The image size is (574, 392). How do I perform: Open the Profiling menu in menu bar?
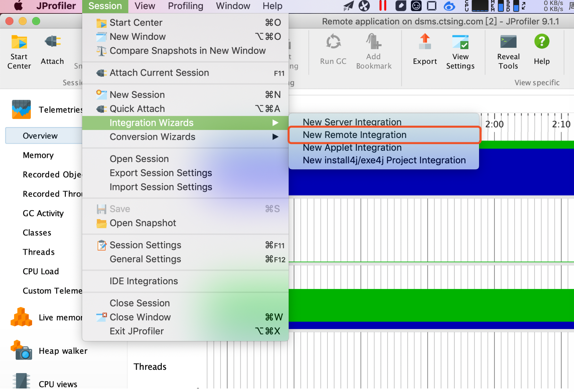(x=186, y=6)
